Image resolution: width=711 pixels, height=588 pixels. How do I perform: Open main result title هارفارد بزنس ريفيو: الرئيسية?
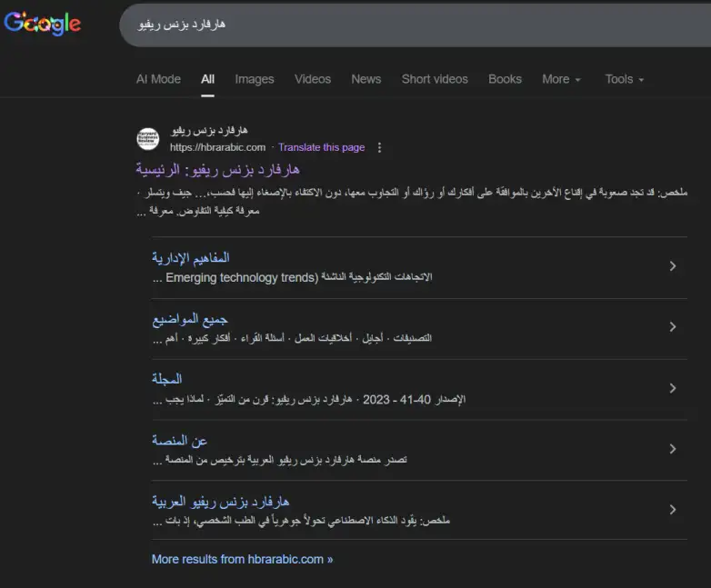[217, 170]
